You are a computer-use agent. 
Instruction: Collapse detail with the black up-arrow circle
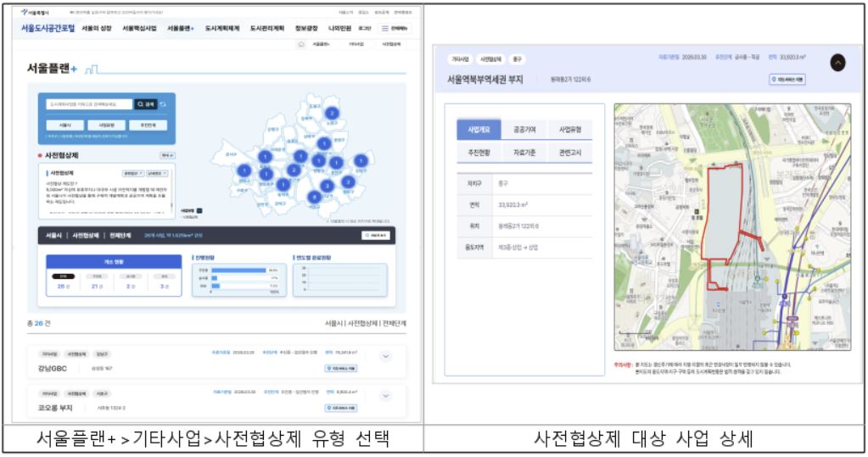click(837, 63)
